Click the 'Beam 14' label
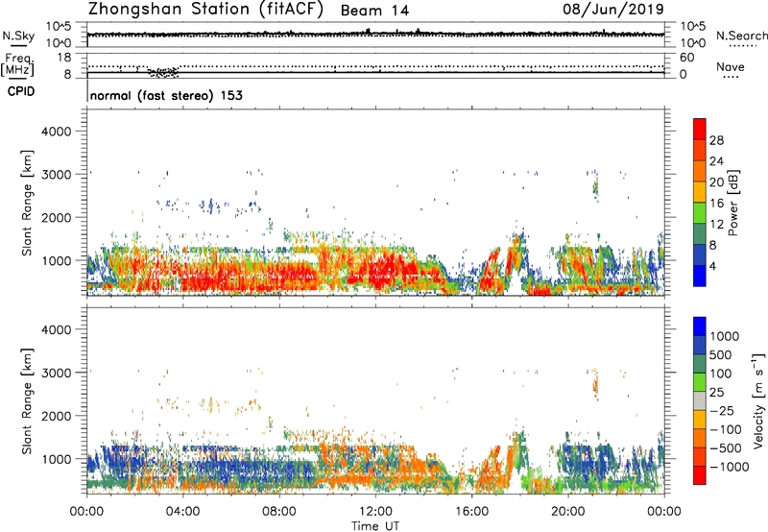The width and height of the screenshot is (768, 532). coord(374,11)
